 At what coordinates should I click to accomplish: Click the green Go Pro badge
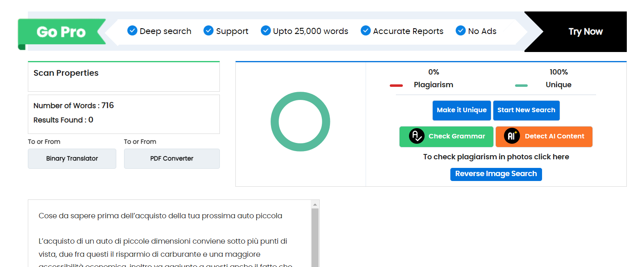pos(61,32)
